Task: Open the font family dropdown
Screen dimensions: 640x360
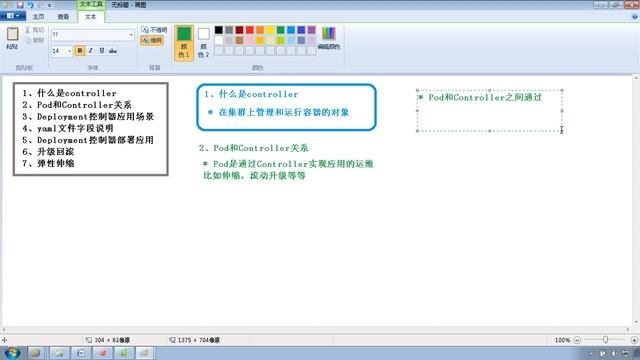Action: (x=131, y=35)
